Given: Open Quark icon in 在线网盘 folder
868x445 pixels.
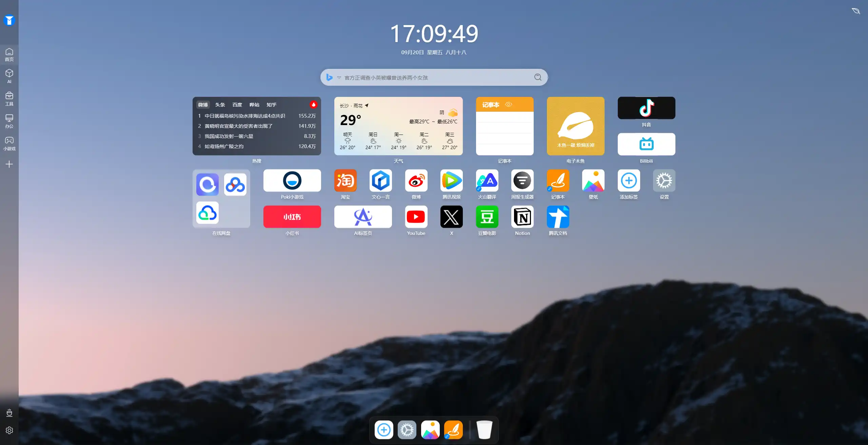Looking at the screenshot, I should 208,185.
